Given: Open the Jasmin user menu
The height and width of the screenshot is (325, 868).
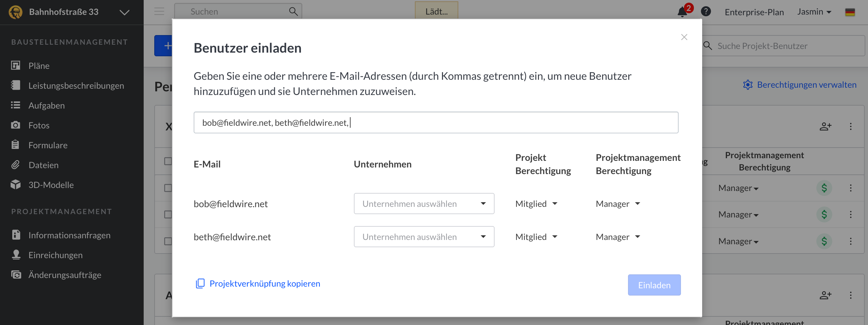Looking at the screenshot, I should pyautogui.click(x=814, y=12).
